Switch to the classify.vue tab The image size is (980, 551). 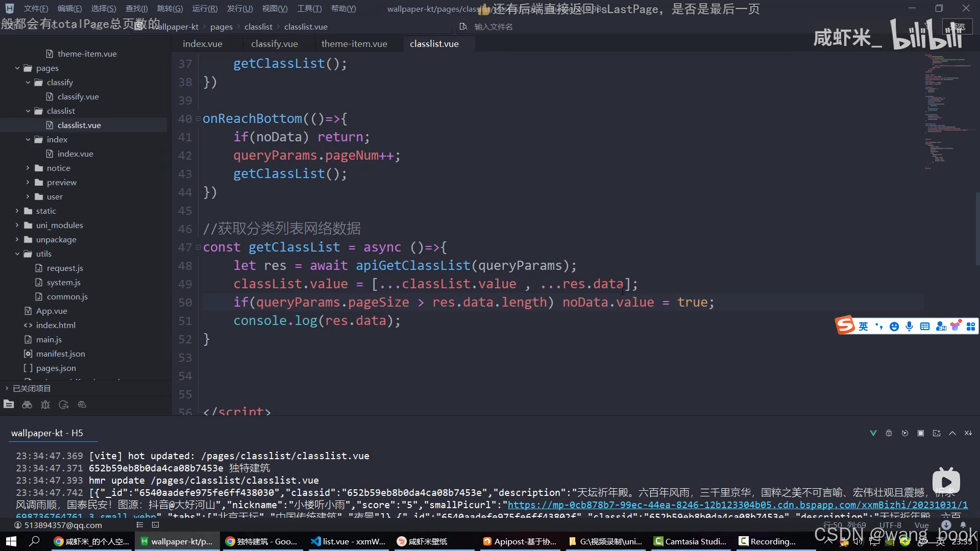tap(274, 44)
